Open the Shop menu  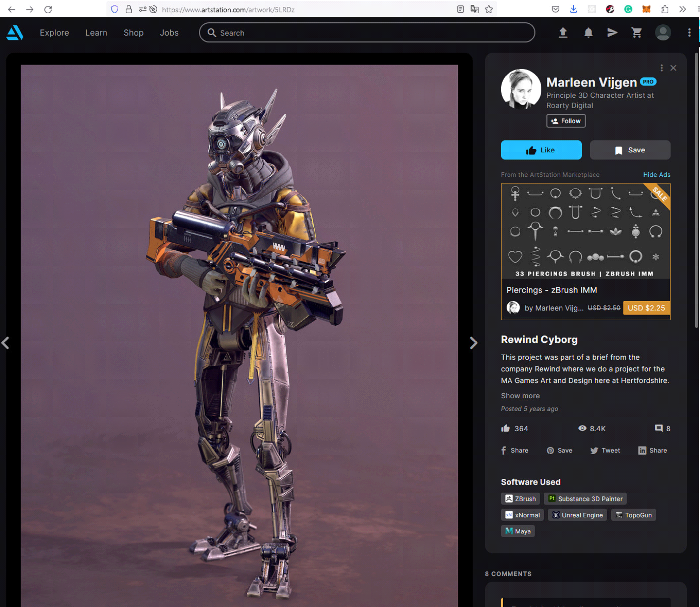(x=133, y=33)
